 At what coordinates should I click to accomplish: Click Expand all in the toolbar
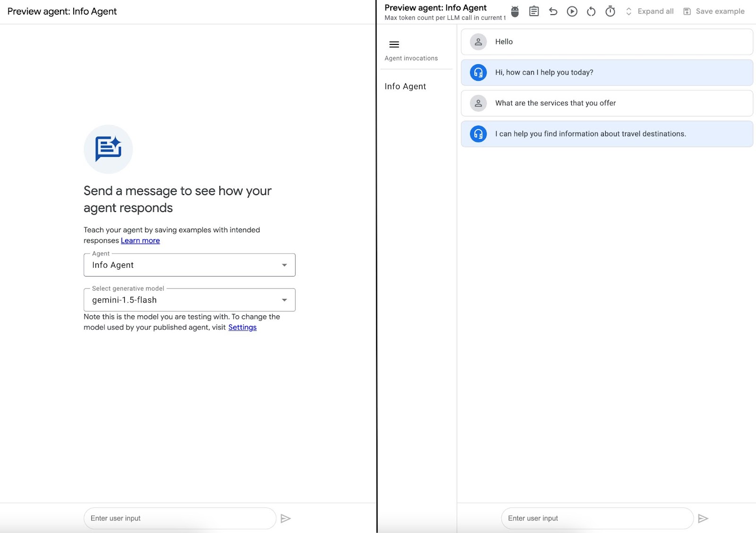pyautogui.click(x=655, y=11)
